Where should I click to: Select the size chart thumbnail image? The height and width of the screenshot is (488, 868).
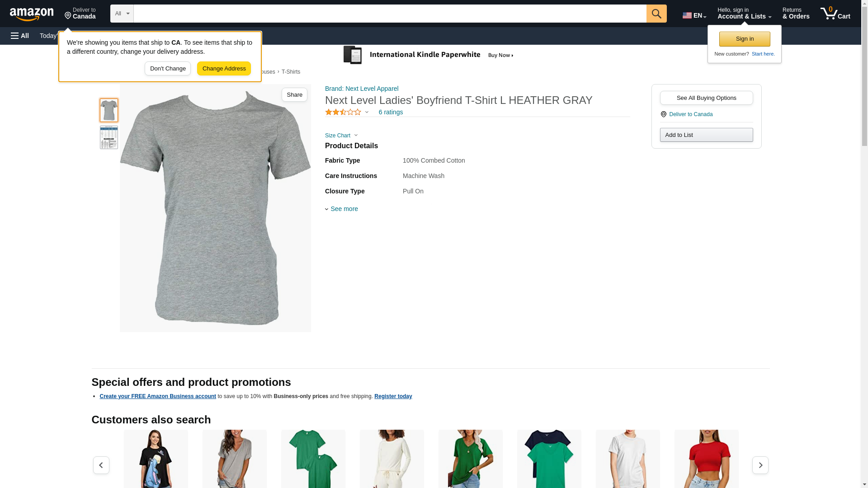pyautogui.click(x=109, y=137)
